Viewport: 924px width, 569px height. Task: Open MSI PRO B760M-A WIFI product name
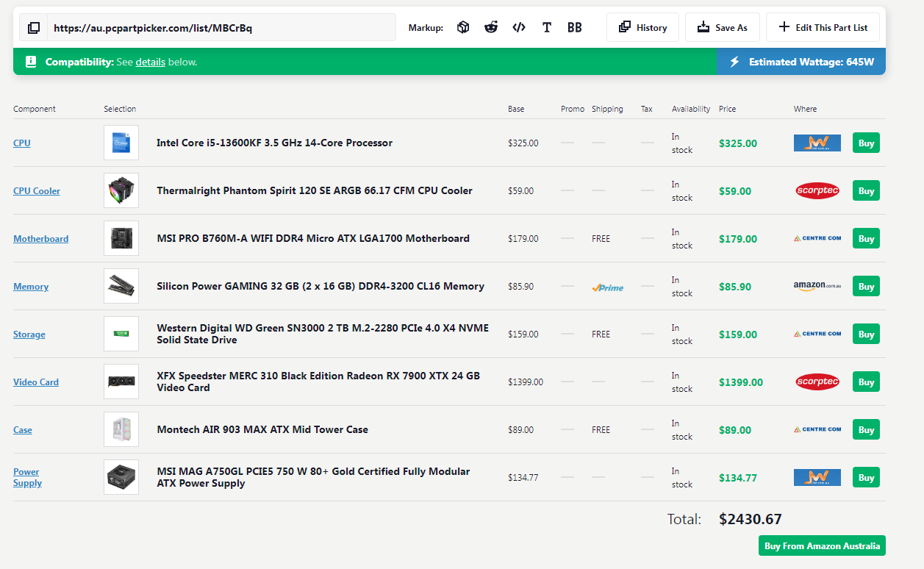313,238
